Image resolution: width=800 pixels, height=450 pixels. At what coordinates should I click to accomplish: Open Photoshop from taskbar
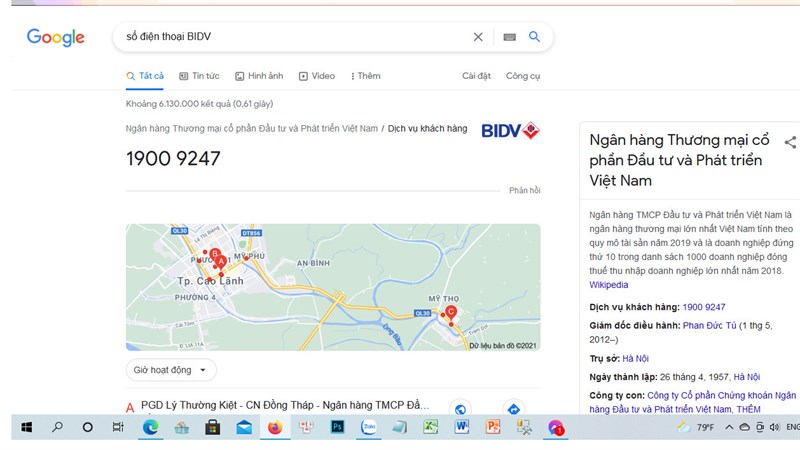tap(337, 427)
